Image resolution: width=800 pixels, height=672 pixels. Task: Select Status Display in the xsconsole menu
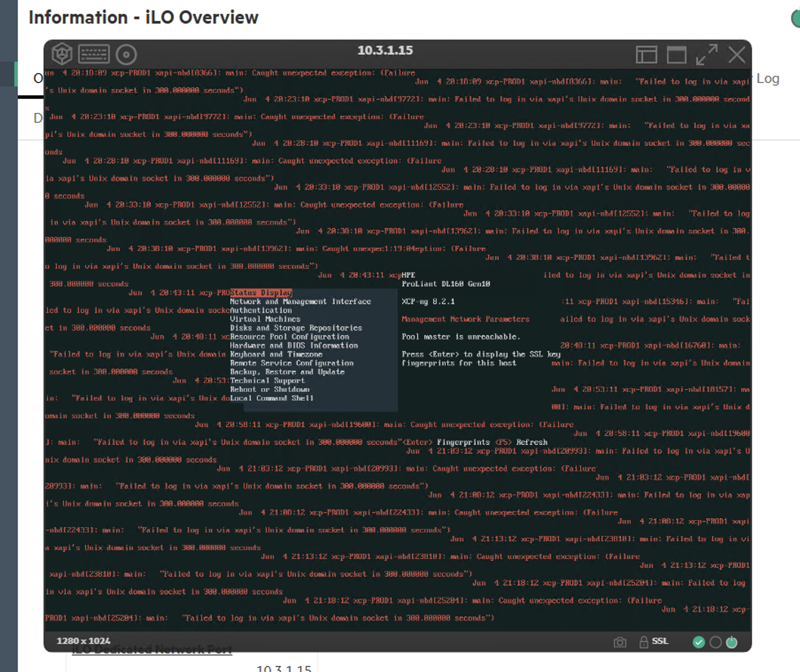tap(261, 293)
